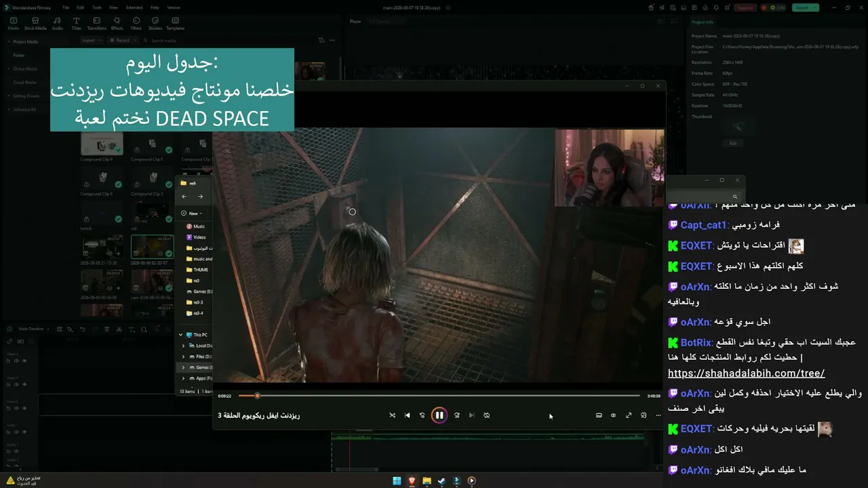
Task: Expand the Files (D:) drive node
Action: [x=183, y=357]
